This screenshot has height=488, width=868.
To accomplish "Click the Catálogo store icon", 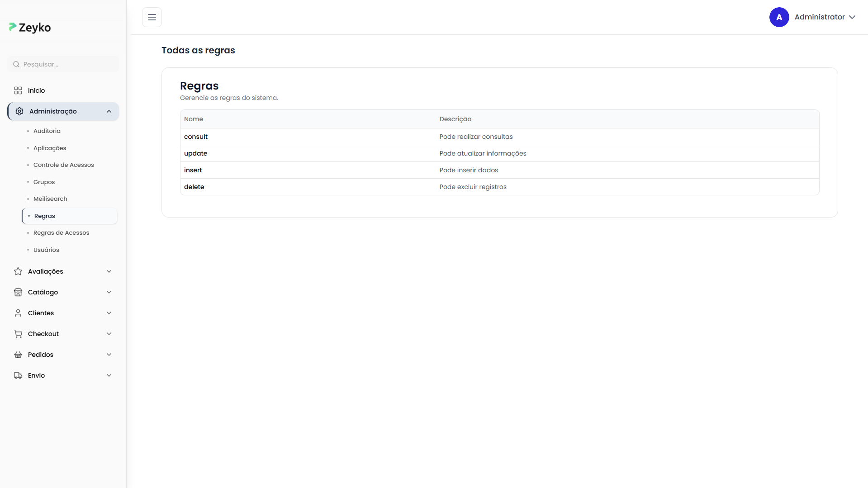I will (x=18, y=292).
